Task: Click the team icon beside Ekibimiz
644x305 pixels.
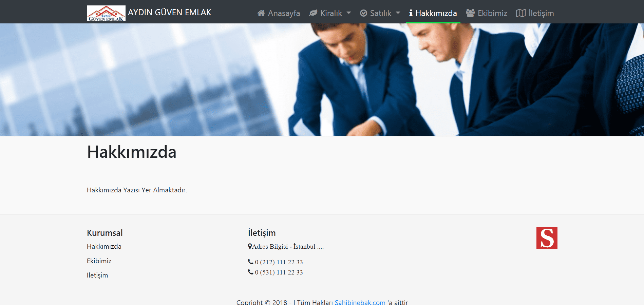Action: (470, 13)
